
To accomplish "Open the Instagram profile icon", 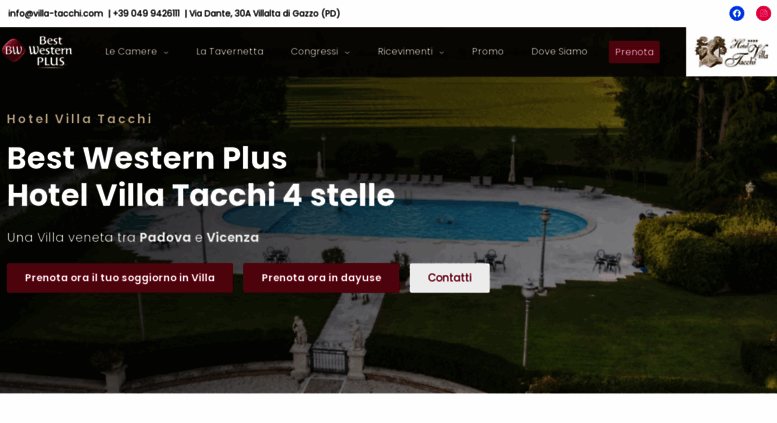I will (x=763, y=13).
